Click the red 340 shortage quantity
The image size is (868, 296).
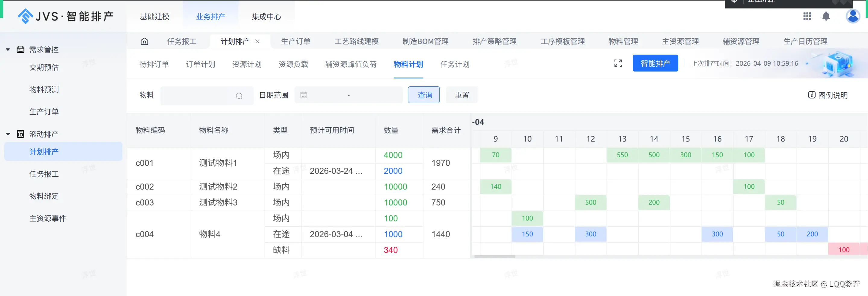(x=391, y=250)
